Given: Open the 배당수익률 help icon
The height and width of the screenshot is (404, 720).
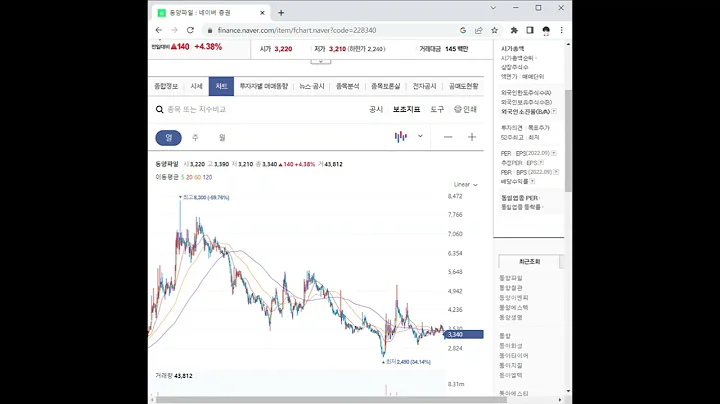Looking at the screenshot, I should pos(532,181).
